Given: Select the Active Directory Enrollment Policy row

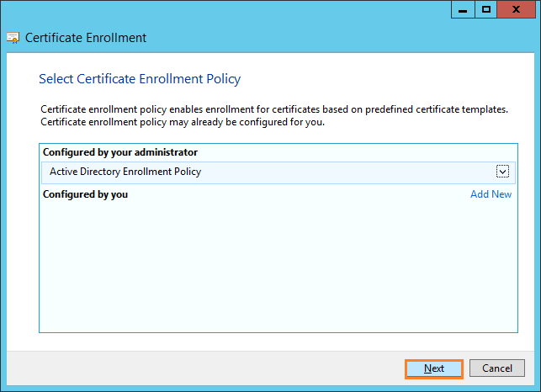Looking at the screenshot, I should (278, 172).
